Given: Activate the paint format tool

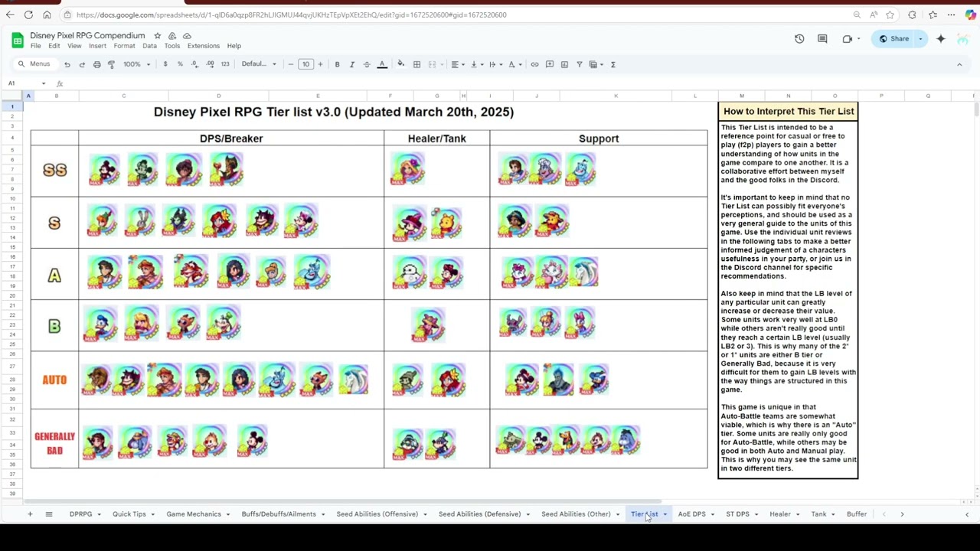Looking at the screenshot, I should tap(111, 64).
